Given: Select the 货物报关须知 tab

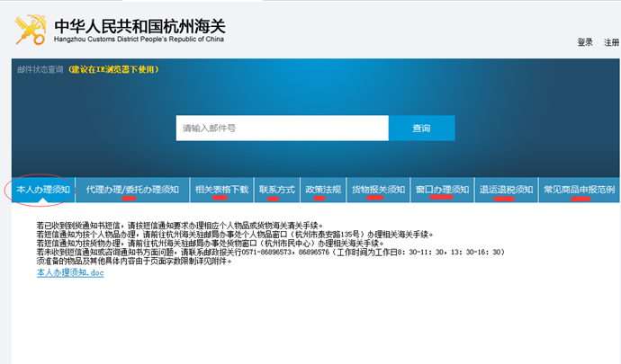Looking at the screenshot, I should [377, 190].
